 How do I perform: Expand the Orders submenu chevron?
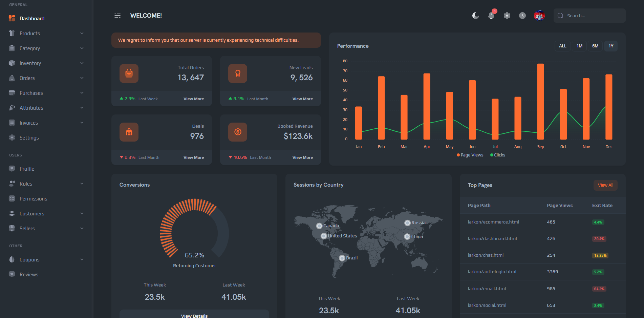click(82, 78)
